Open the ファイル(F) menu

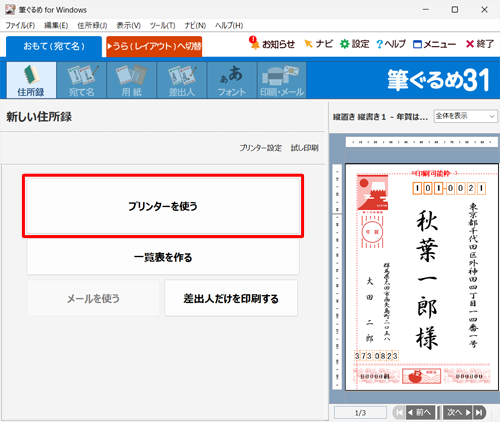pos(20,25)
